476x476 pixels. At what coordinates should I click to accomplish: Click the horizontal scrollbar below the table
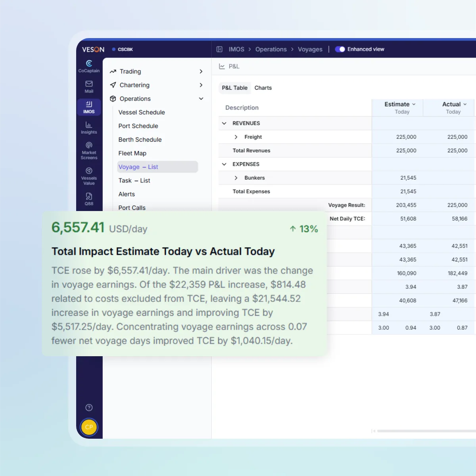426,431
